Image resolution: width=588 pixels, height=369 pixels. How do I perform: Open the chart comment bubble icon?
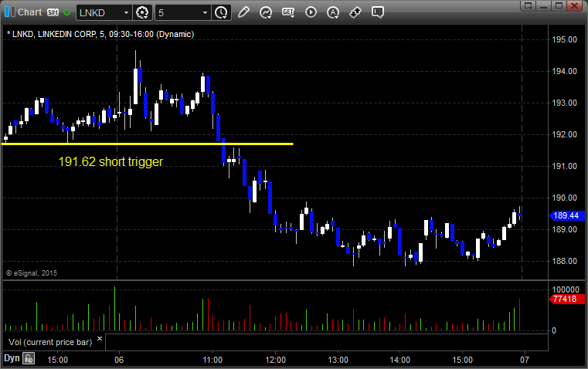(x=378, y=12)
